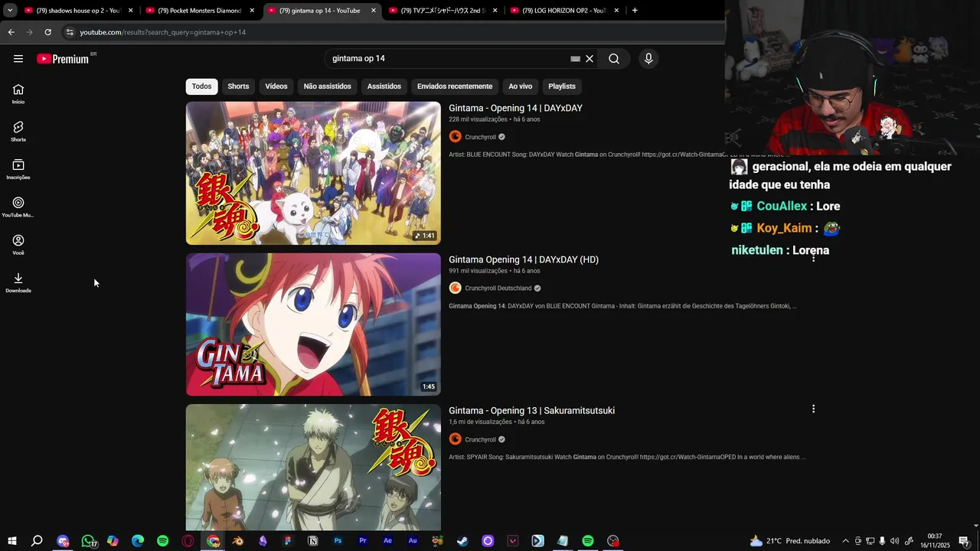Open Gintama - Opening 14 | DAYxDAY title
This screenshot has height=551, width=980.
515,109
